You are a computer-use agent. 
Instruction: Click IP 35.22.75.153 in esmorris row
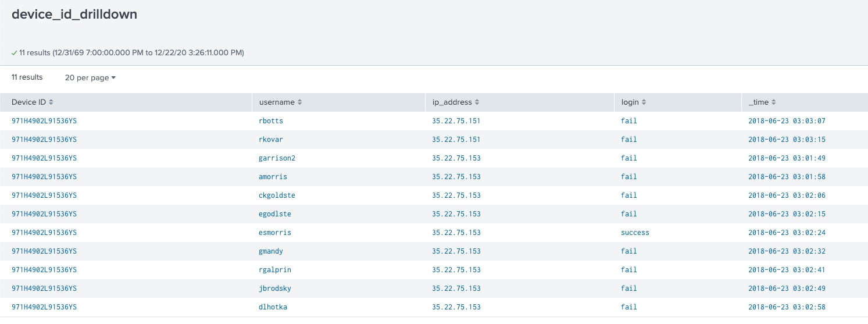tap(456, 233)
